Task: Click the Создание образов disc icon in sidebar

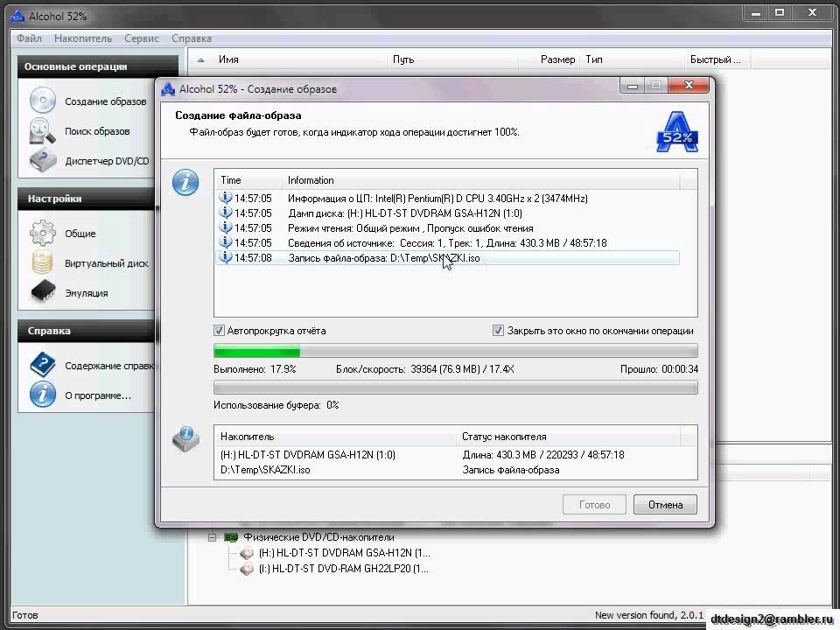Action: tap(42, 101)
